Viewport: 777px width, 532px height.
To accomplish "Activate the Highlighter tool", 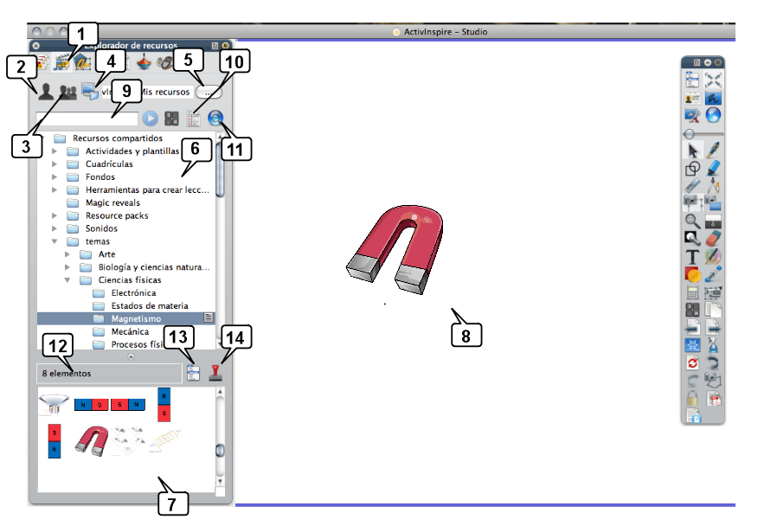I will click(x=713, y=168).
